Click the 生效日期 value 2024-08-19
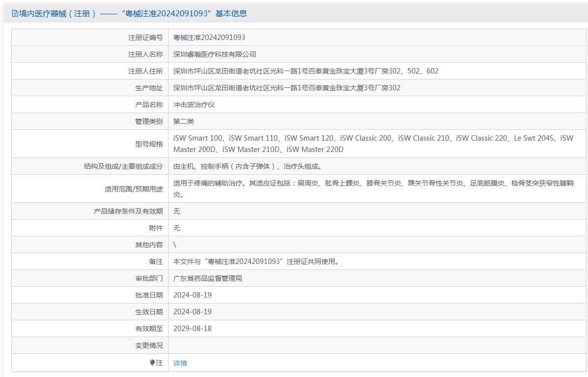This screenshot has height=377, width=588. (192, 312)
